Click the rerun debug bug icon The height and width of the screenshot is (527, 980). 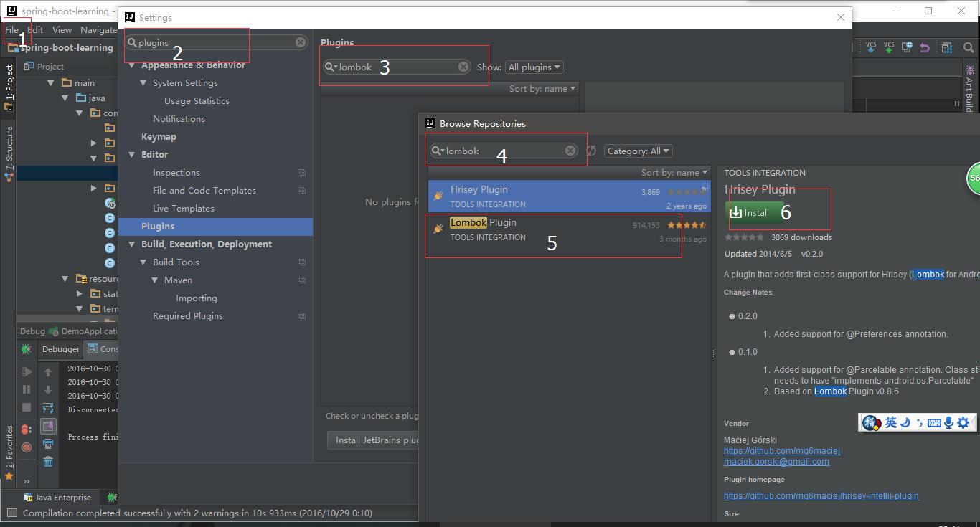(27, 349)
